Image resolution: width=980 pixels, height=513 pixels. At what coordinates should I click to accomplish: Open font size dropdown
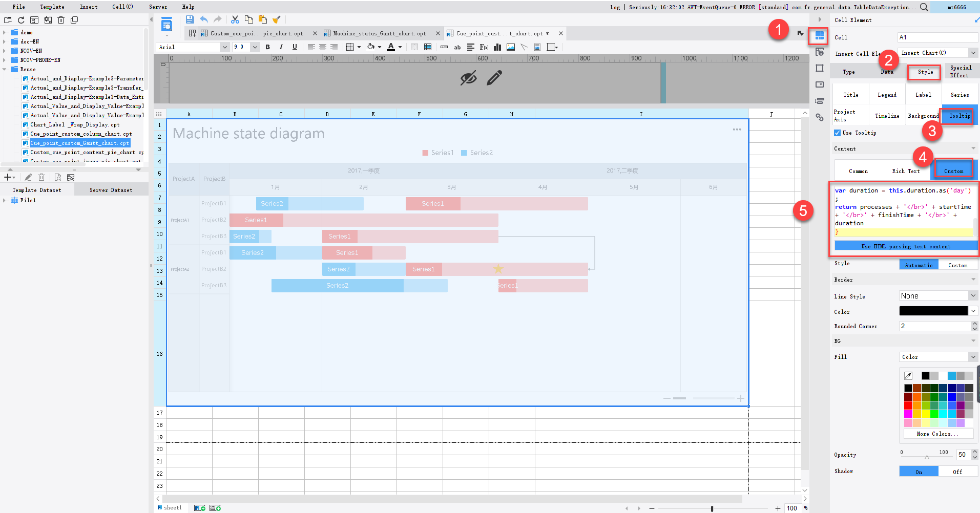pos(255,47)
